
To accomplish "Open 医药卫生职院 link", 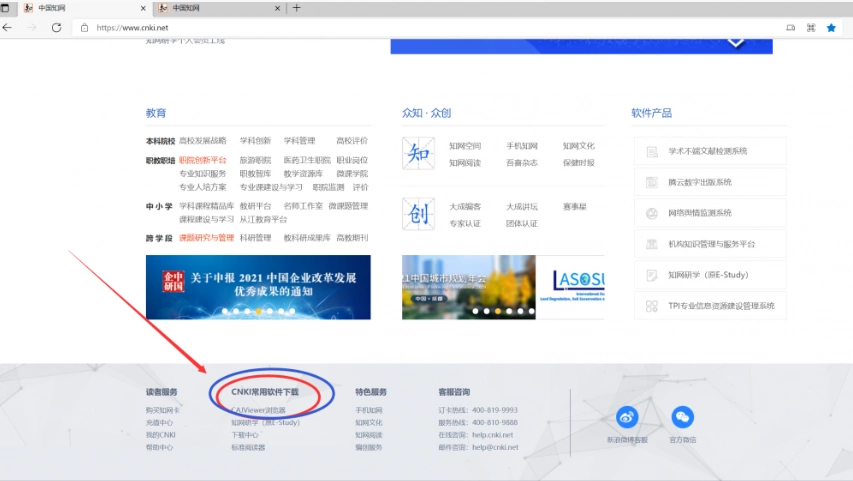I will (307, 160).
